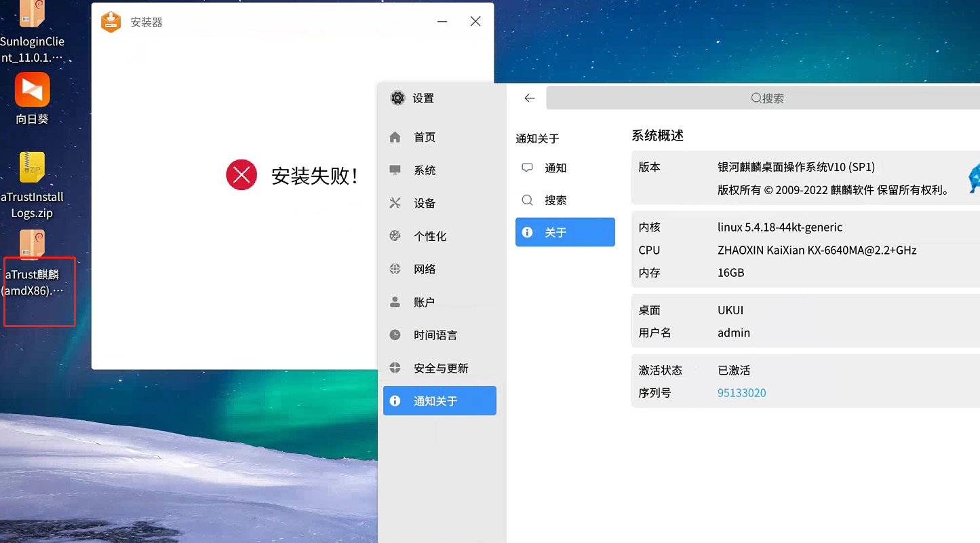Click the serial number 95133020 link
Image resolution: width=980 pixels, height=543 pixels.
click(x=741, y=393)
